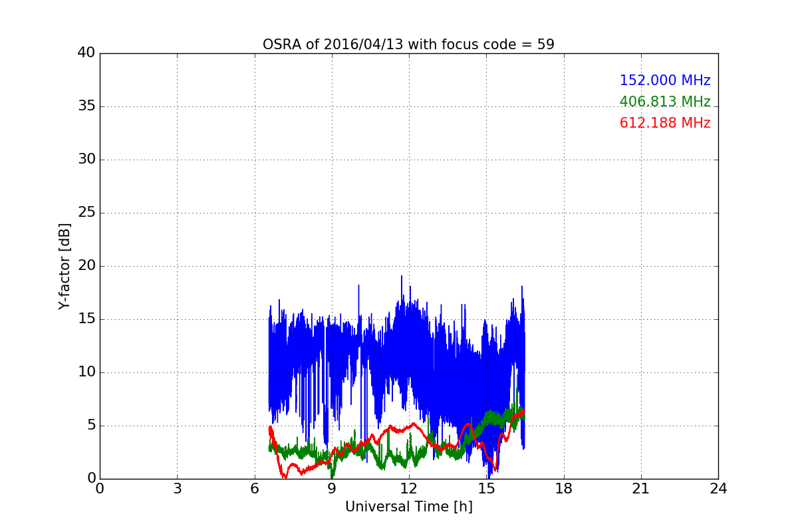Click the x-axis tick label '12'
Screen dimensions: 798x532
tap(409, 489)
